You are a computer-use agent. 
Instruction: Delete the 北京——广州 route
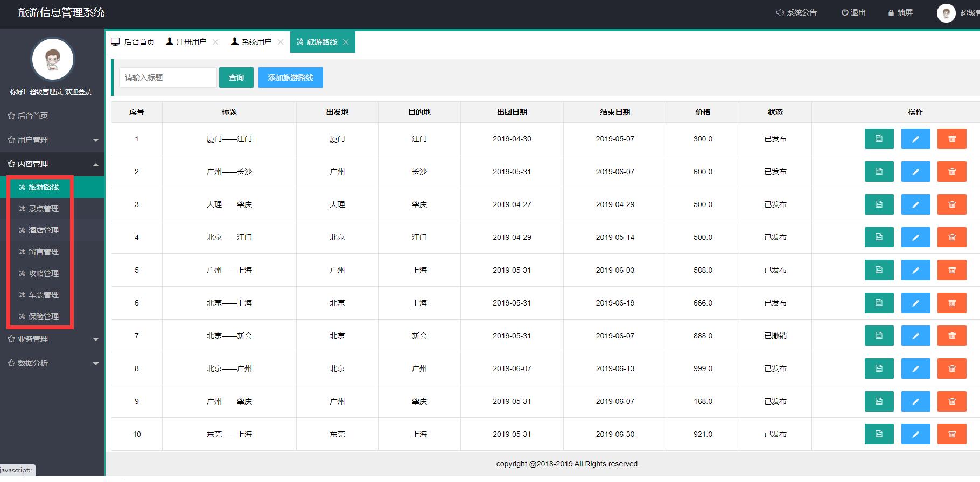click(x=951, y=368)
